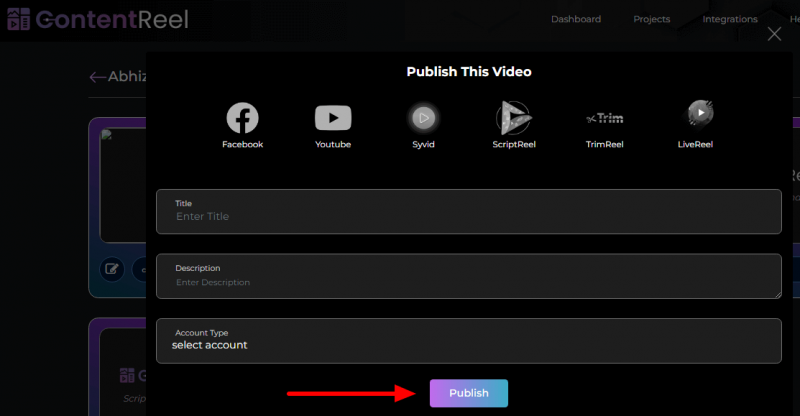800x416 pixels.
Task: Choose the Youtube publishing icon
Action: [333, 118]
